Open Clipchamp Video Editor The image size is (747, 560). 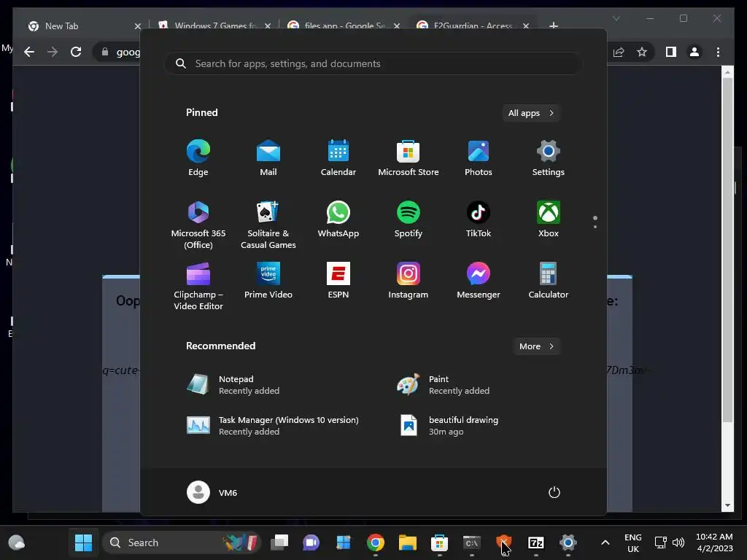click(198, 286)
